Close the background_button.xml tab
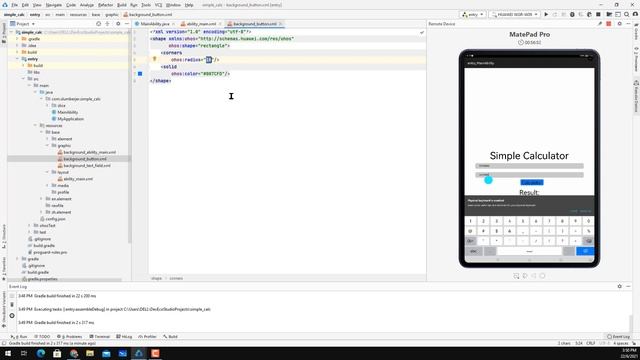The width and height of the screenshot is (640, 360). [281, 24]
